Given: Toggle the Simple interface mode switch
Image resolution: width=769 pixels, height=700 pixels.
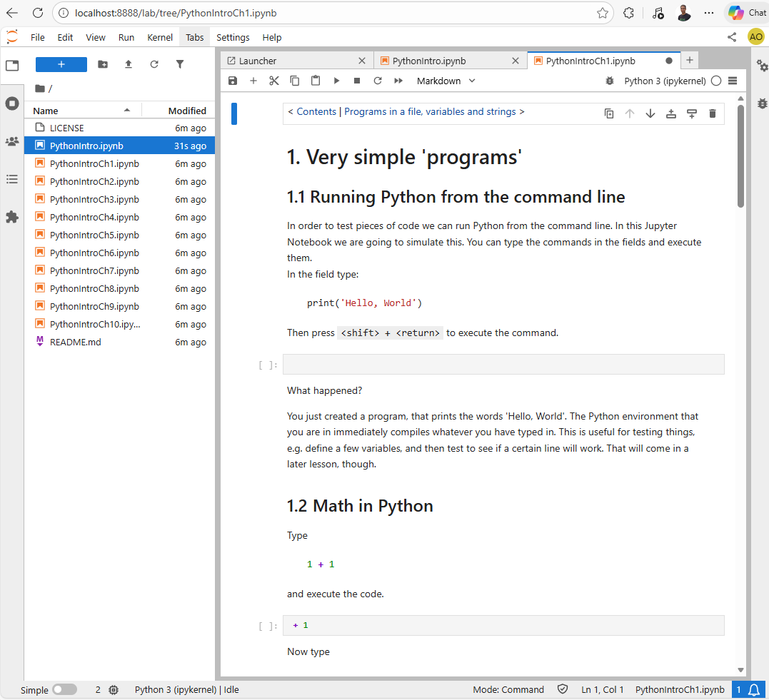Looking at the screenshot, I should click(x=64, y=690).
